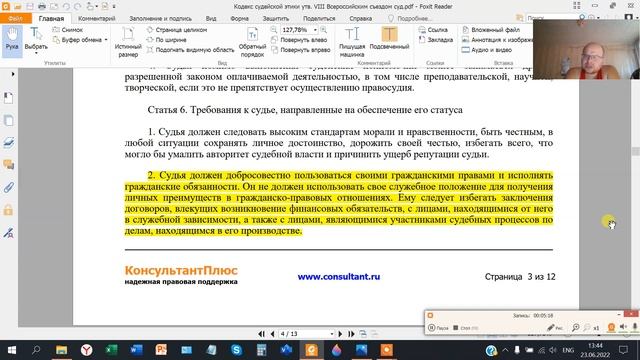Open Skype from the taskbar
Viewport: 640px width, 360px height.
coord(236,350)
